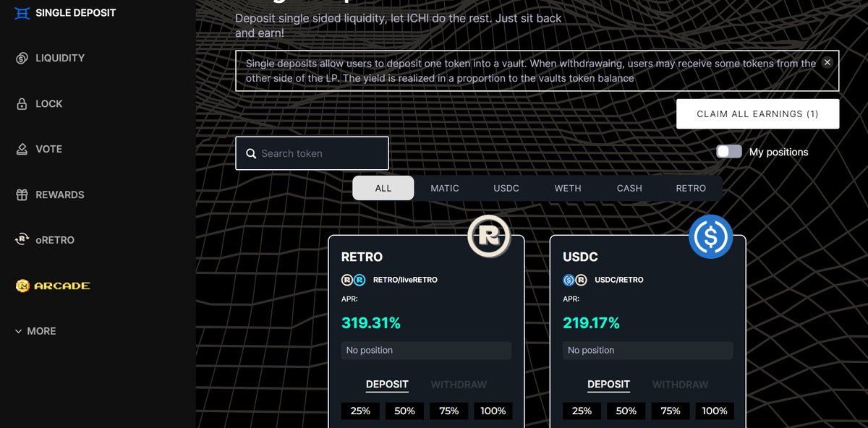Choose 25% on the USDC card

pos(582,411)
